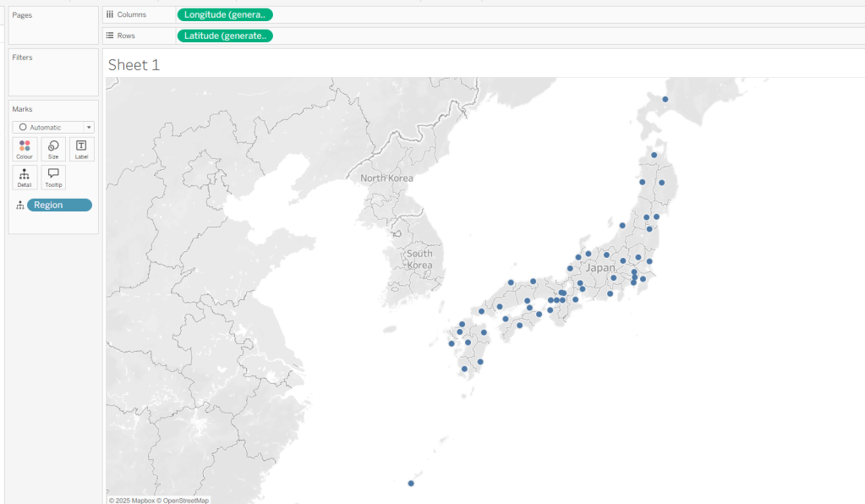
Task: Click the detail icon beside Region pill
Action: [x=20, y=205]
